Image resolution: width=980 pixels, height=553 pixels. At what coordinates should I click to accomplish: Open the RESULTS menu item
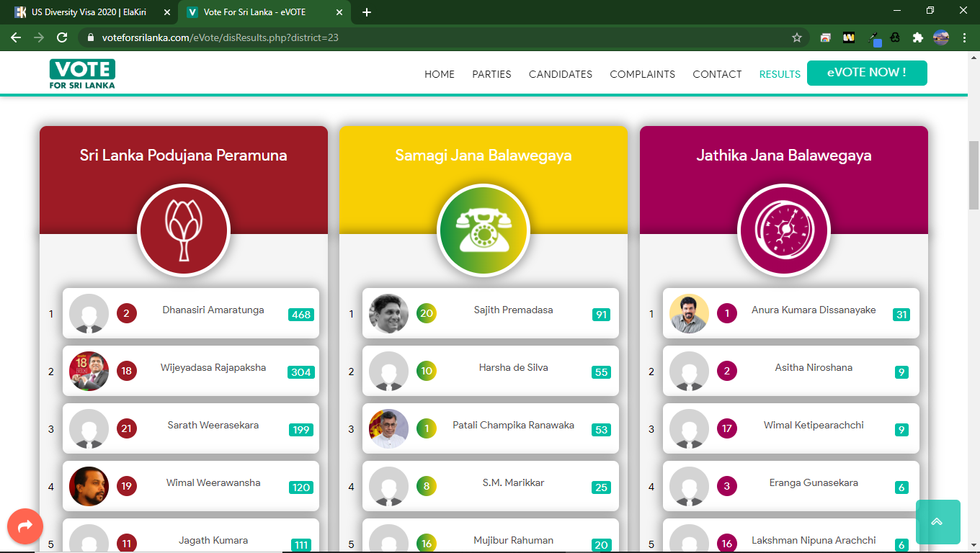click(x=780, y=74)
